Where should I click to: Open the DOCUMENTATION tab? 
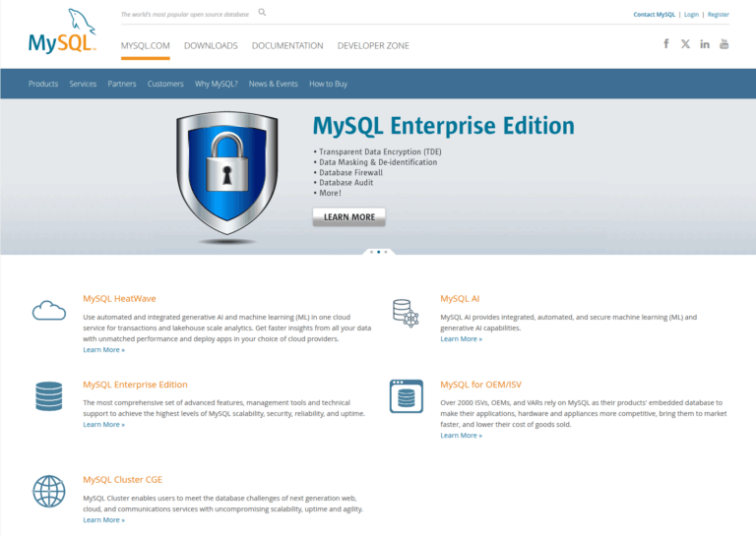point(287,46)
